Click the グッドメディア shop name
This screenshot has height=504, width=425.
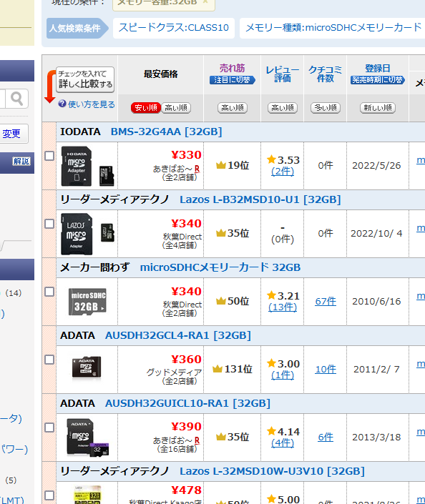coord(174,372)
